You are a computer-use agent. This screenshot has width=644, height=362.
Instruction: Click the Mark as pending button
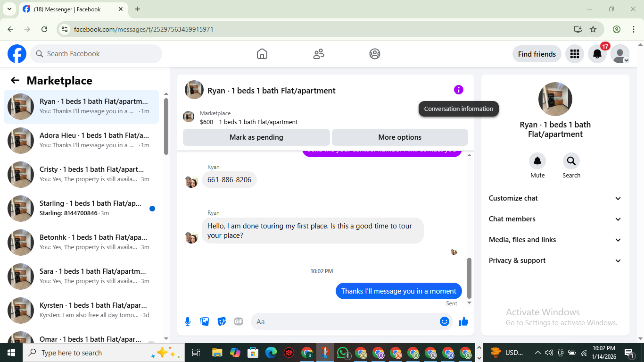tap(256, 137)
